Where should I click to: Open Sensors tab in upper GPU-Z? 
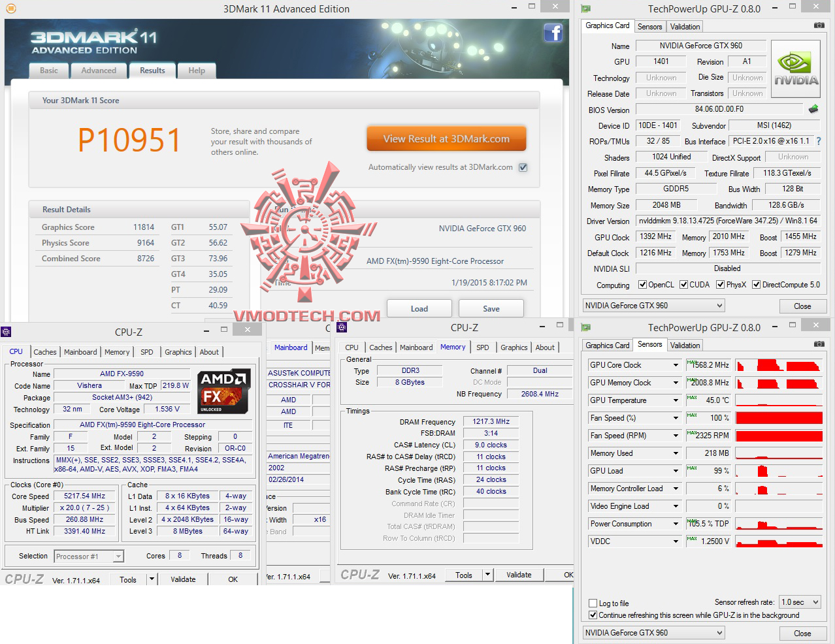click(x=650, y=27)
